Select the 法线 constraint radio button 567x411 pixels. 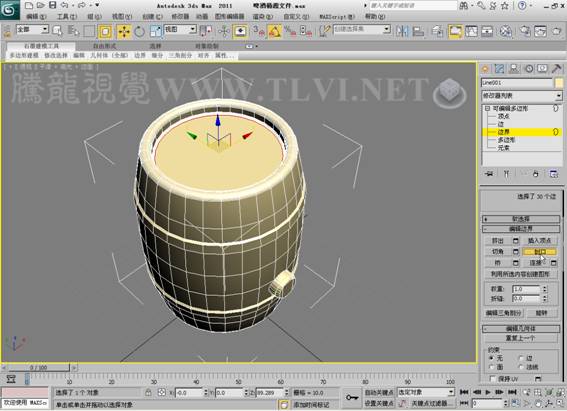[x=521, y=367]
